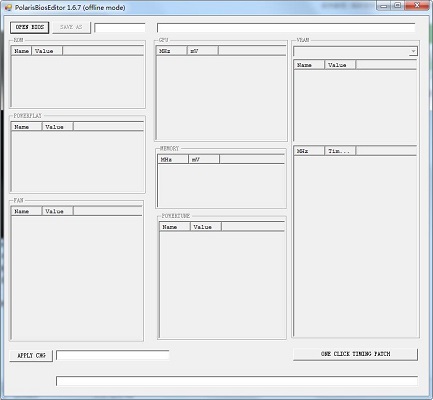This screenshot has height=400, width=433.
Task: Click the Name column header in ROM table
Action: coord(21,51)
